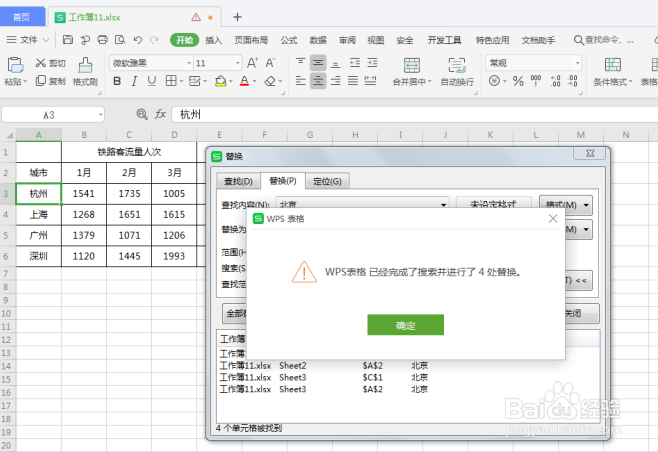Toggle Bold formatting
Screen dimensions: 658x452
pyautogui.click(x=117, y=81)
